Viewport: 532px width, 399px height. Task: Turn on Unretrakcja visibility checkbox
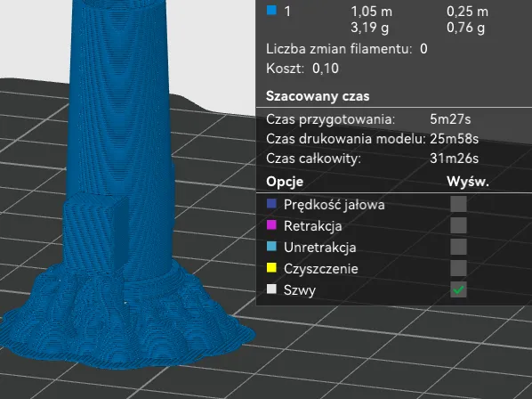point(458,247)
